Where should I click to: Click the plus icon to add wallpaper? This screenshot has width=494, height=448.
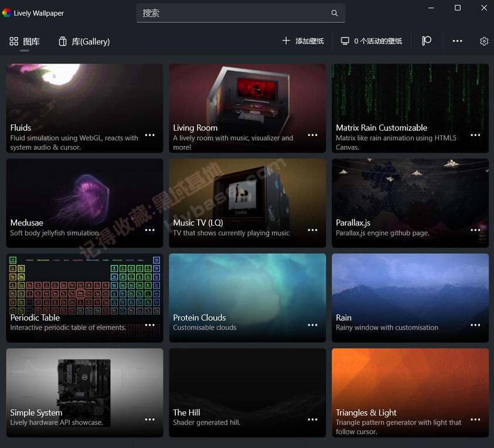[286, 40]
